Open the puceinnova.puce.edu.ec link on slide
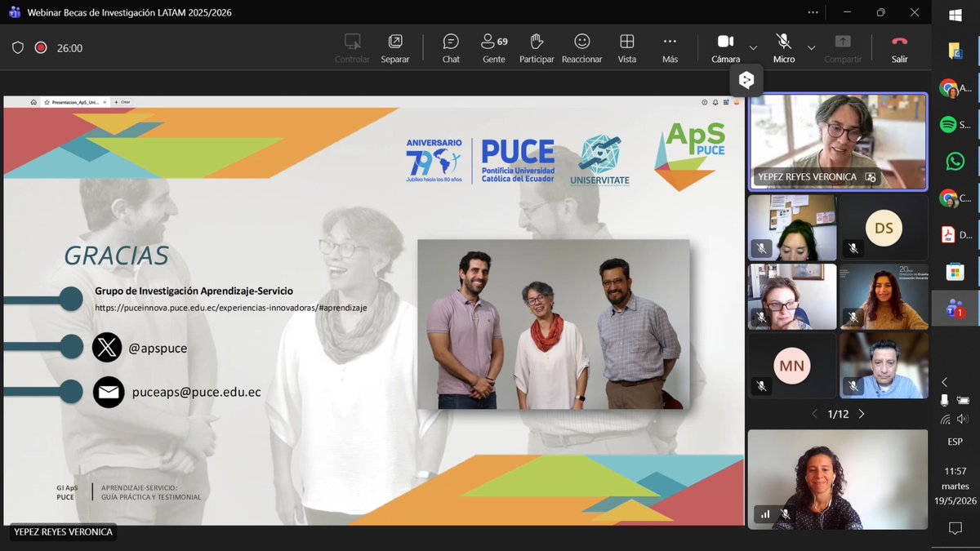 click(231, 308)
